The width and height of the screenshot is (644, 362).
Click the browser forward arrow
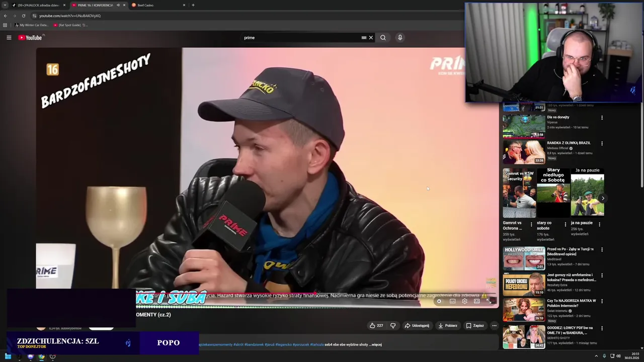(14, 16)
